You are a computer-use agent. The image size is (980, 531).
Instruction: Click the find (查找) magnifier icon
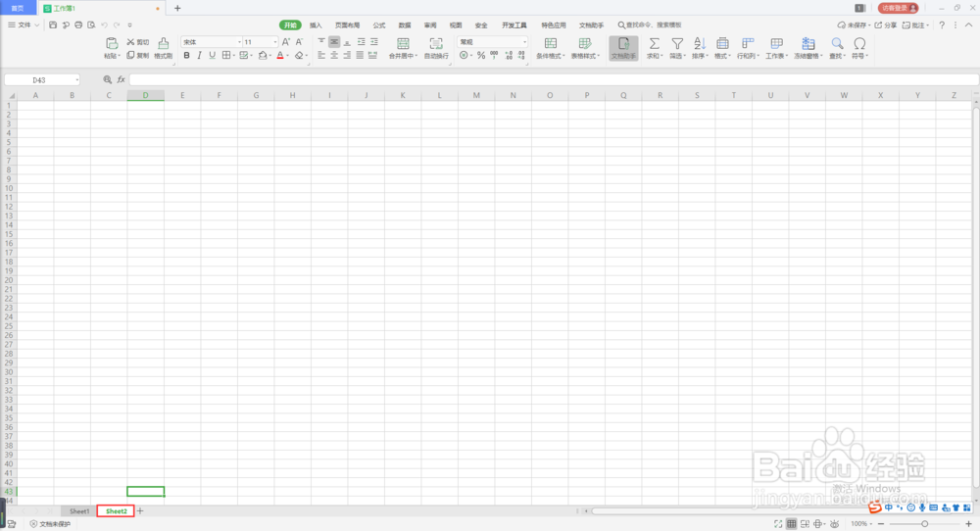tap(837, 44)
